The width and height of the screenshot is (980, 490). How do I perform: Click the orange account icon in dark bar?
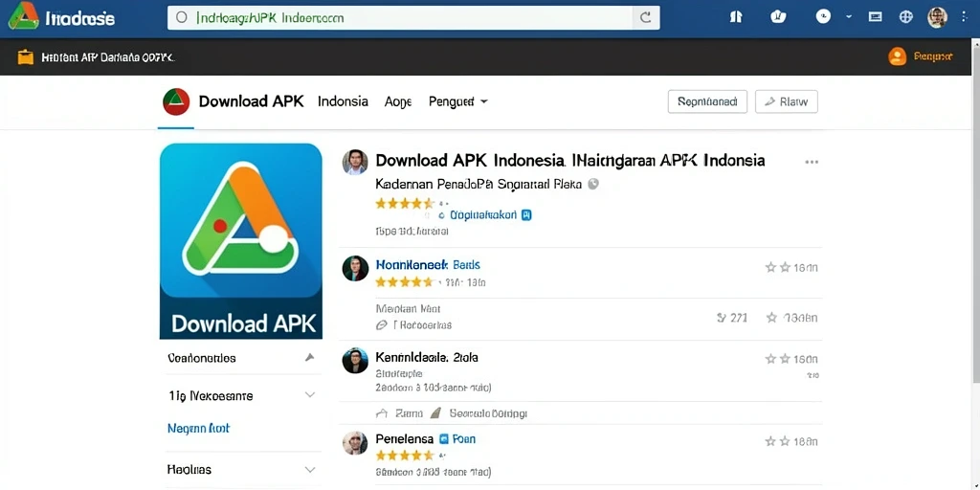click(x=897, y=56)
